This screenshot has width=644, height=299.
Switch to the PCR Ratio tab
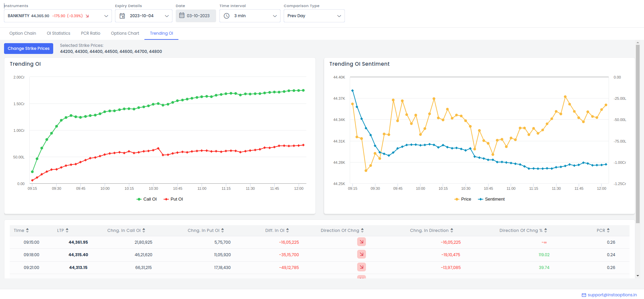(91, 33)
